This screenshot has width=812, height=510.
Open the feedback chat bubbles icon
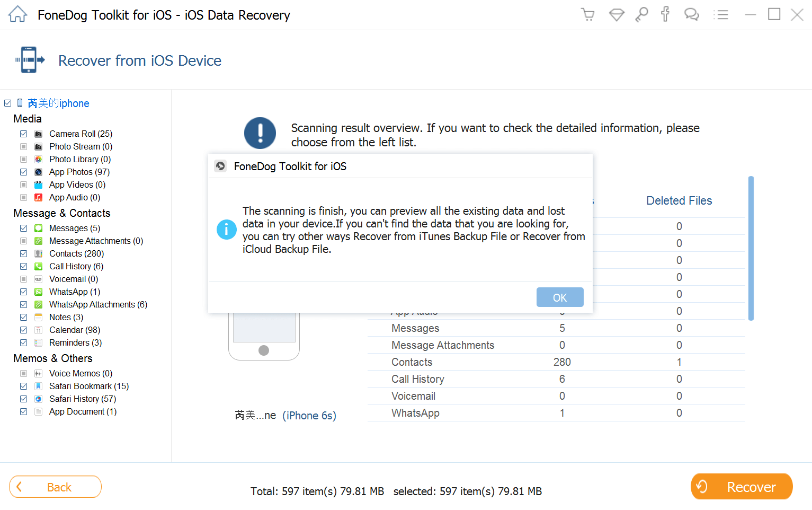(x=691, y=14)
